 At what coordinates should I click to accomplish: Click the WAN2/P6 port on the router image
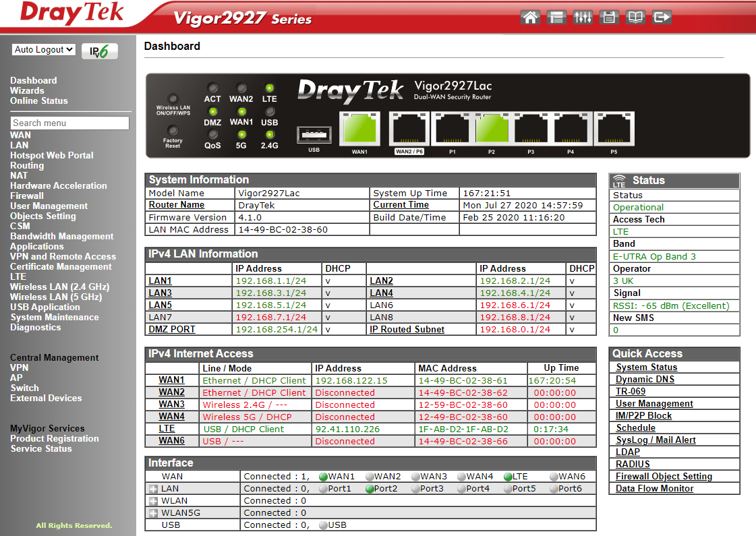click(409, 129)
